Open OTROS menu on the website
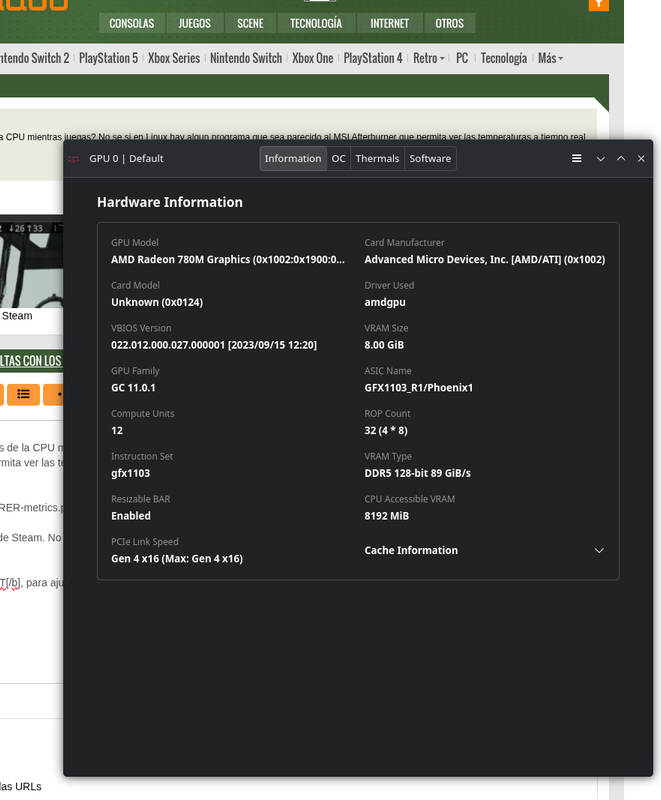Screen dimensions: 661x800 click(449, 23)
